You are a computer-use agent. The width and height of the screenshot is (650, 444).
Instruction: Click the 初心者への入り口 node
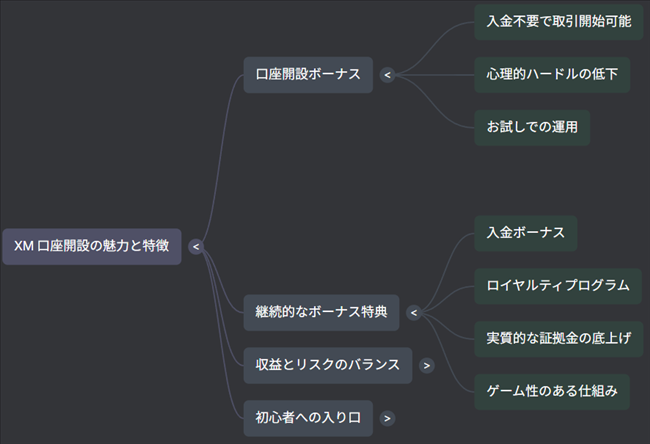[308, 418]
